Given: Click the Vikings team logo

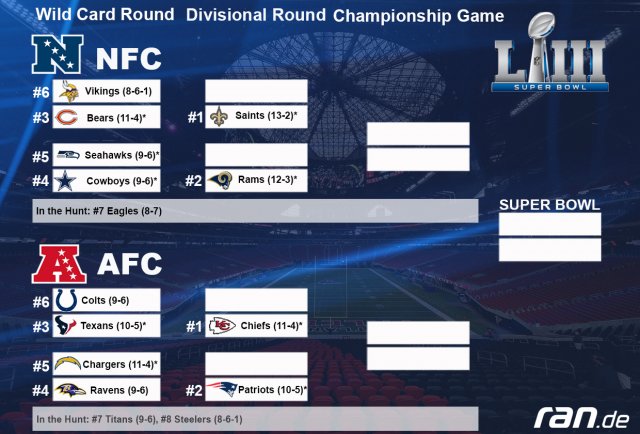Looking at the screenshot, I should (69, 91).
